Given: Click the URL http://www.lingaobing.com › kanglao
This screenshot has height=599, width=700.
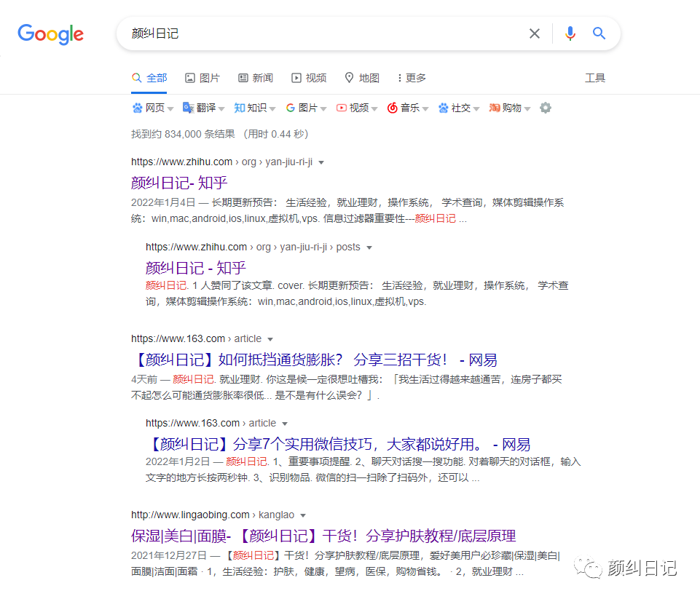Looking at the screenshot, I should (213, 515).
